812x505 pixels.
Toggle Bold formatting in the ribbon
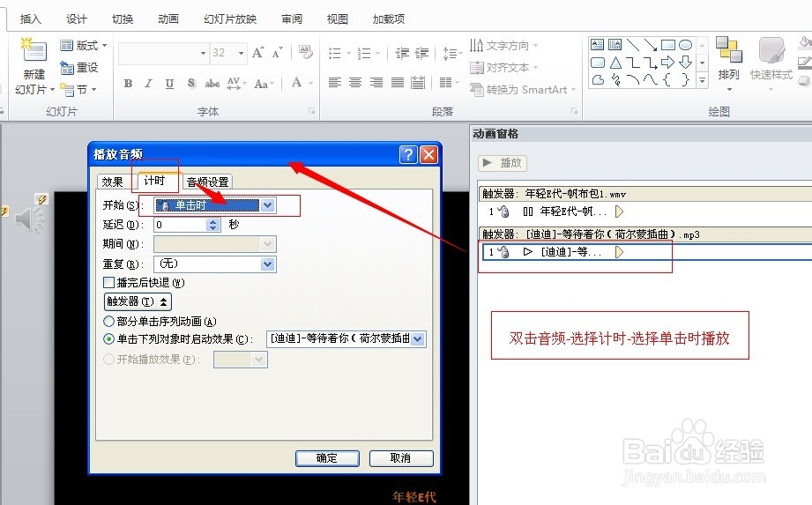[129, 84]
